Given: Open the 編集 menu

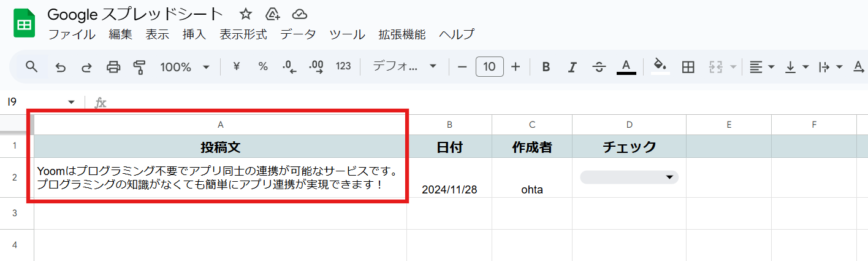Looking at the screenshot, I should (x=121, y=34).
